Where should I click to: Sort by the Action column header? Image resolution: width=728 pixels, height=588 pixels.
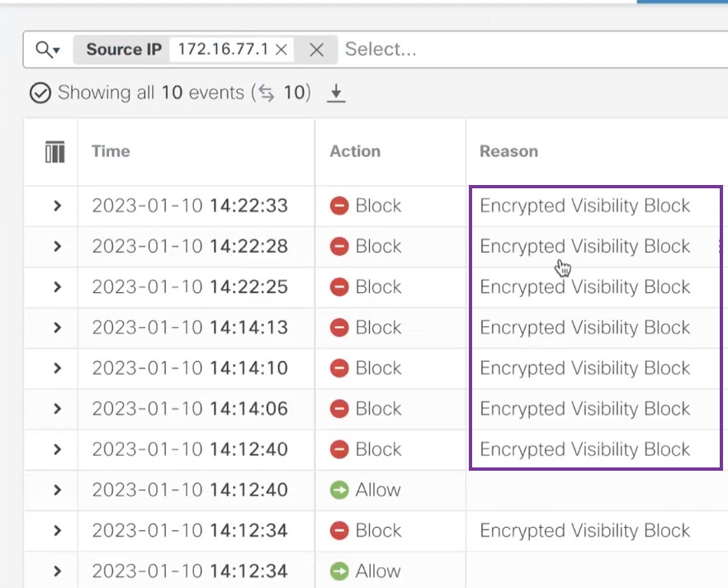[355, 151]
